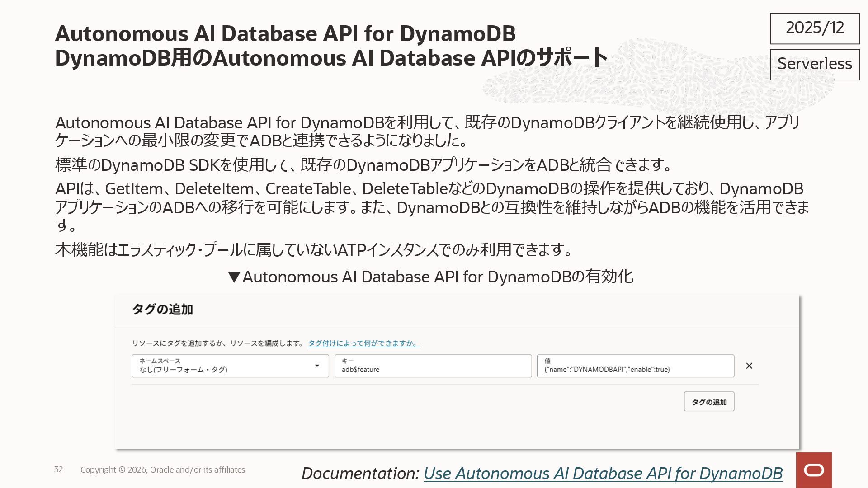Open the ネームスペース dropdown arrow

pos(317,366)
